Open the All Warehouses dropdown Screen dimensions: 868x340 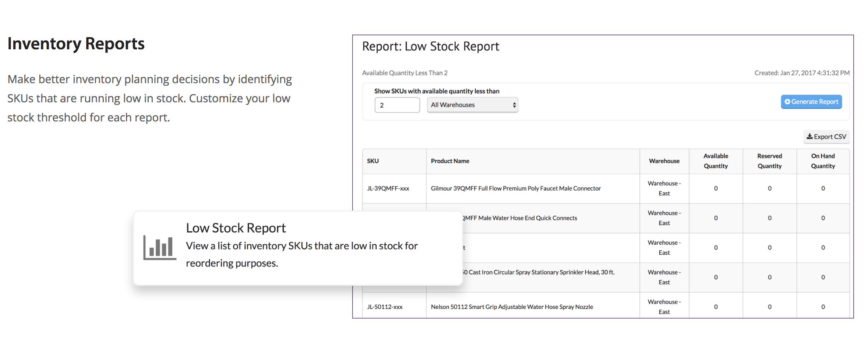point(472,105)
